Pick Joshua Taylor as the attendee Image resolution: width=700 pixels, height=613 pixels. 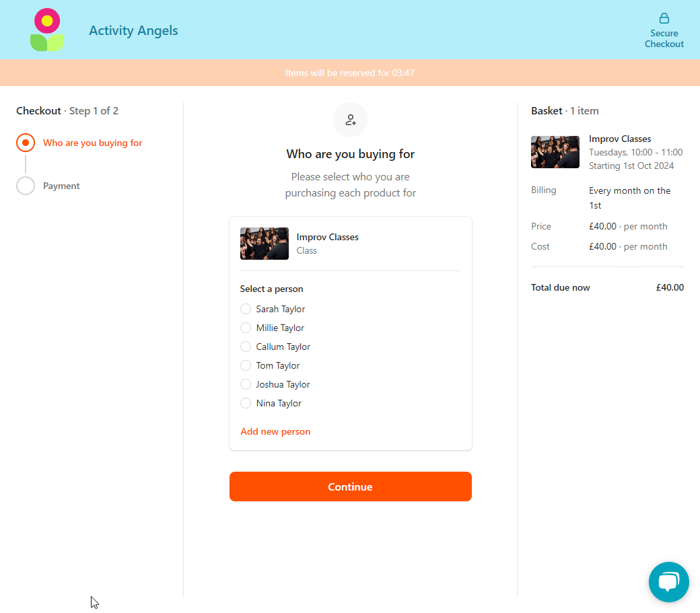(246, 384)
